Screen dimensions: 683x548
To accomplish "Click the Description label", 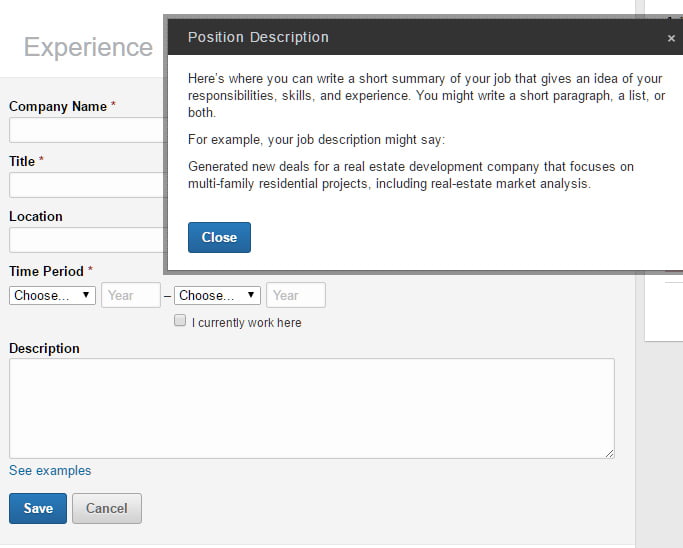I will (x=44, y=348).
